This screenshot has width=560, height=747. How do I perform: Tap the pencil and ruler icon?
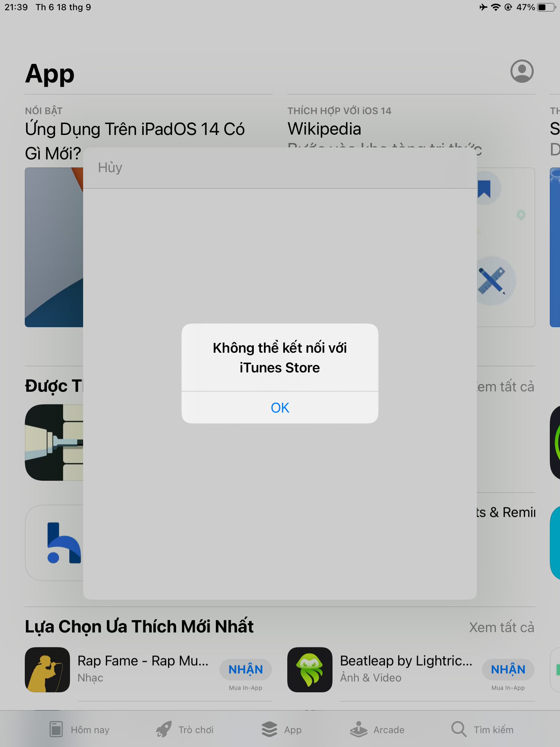click(491, 281)
